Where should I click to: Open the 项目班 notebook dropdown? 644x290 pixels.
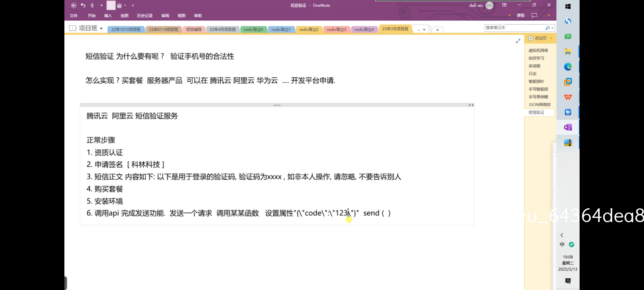pyautogui.click(x=101, y=28)
